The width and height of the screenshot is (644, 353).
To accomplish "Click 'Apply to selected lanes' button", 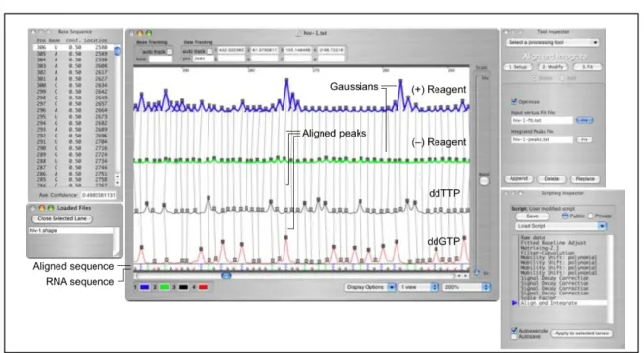I will tap(582, 333).
